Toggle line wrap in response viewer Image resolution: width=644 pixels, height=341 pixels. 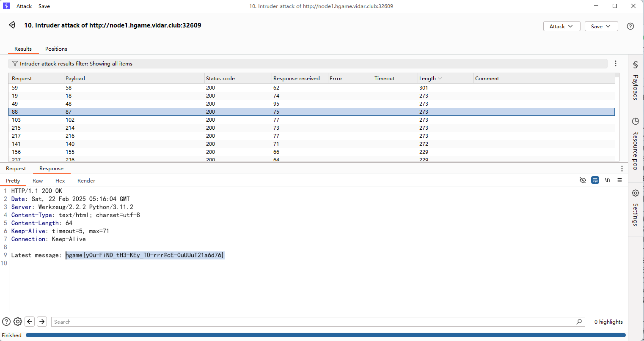(x=595, y=180)
